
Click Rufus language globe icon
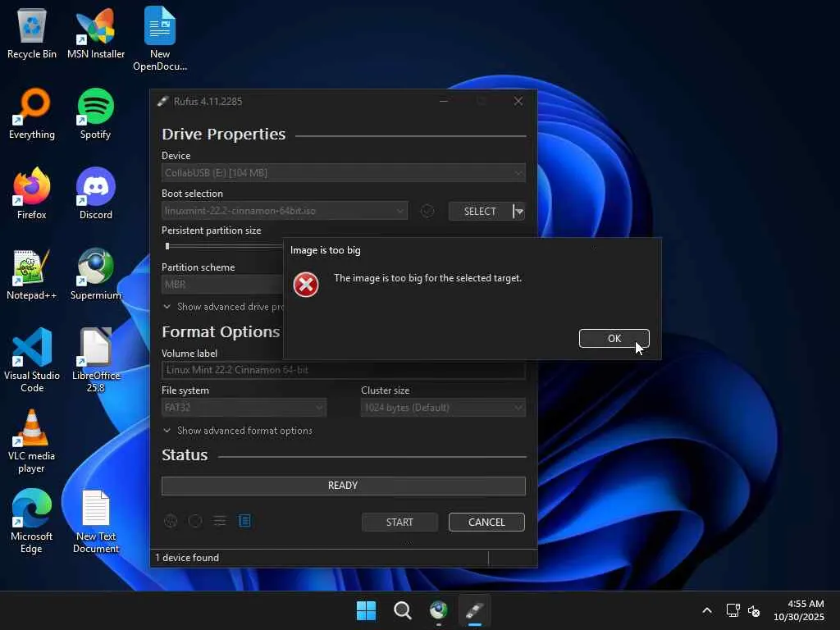pyautogui.click(x=171, y=521)
